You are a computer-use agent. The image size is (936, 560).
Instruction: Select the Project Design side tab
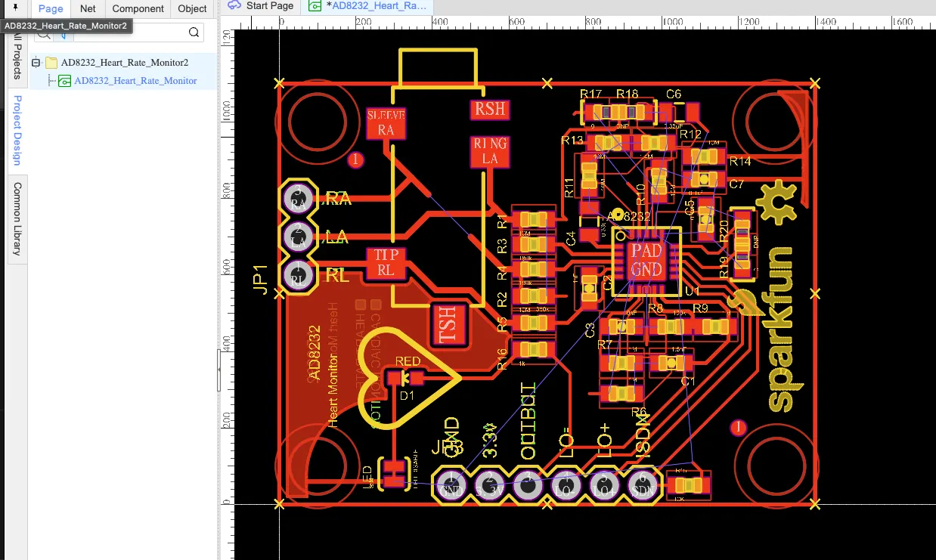tap(17, 131)
